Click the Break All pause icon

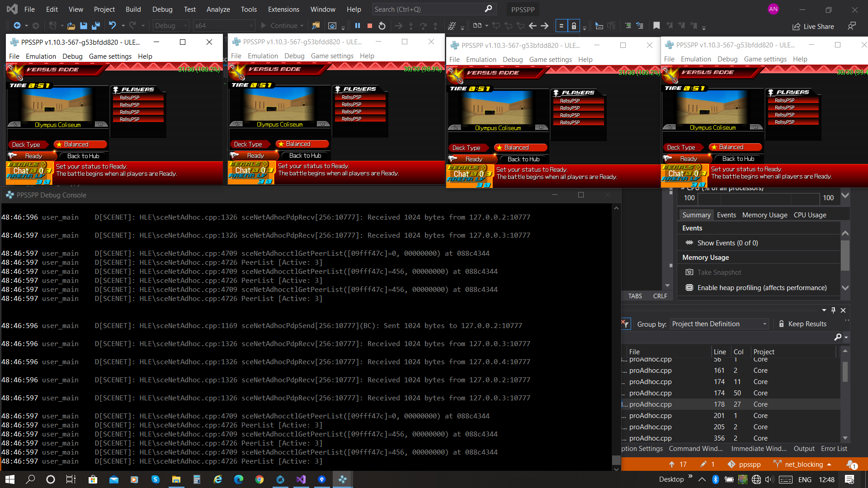(358, 26)
